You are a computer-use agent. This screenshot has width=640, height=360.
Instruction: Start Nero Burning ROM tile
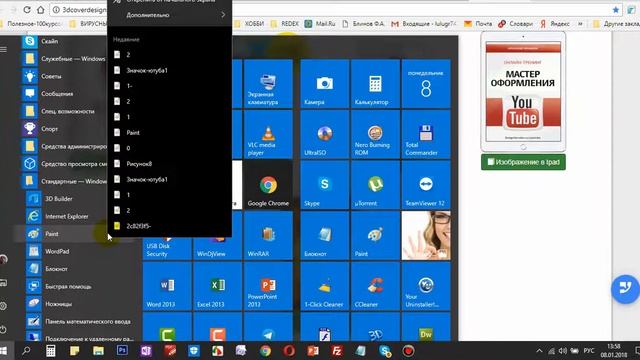[x=375, y=134]
